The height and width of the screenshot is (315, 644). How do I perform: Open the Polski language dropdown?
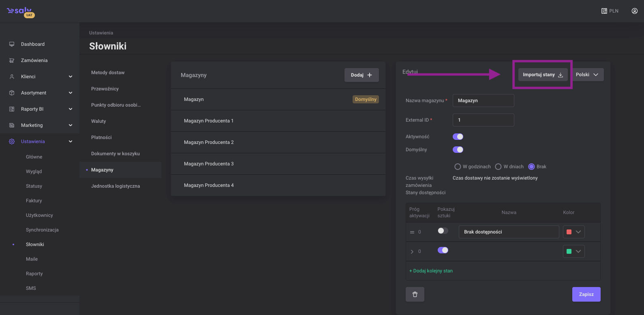tap(587, 75)
